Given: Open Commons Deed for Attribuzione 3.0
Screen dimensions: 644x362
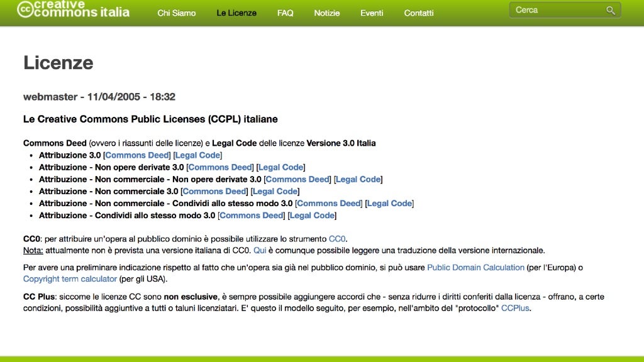Looking at the screenshot, I should tap(136, 155).
